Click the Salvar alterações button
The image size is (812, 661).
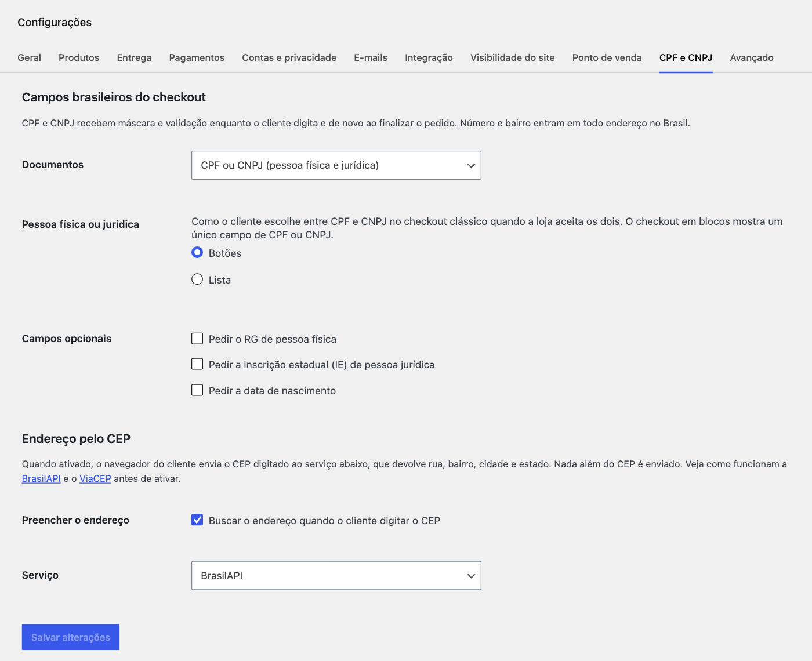coord(71,637)
